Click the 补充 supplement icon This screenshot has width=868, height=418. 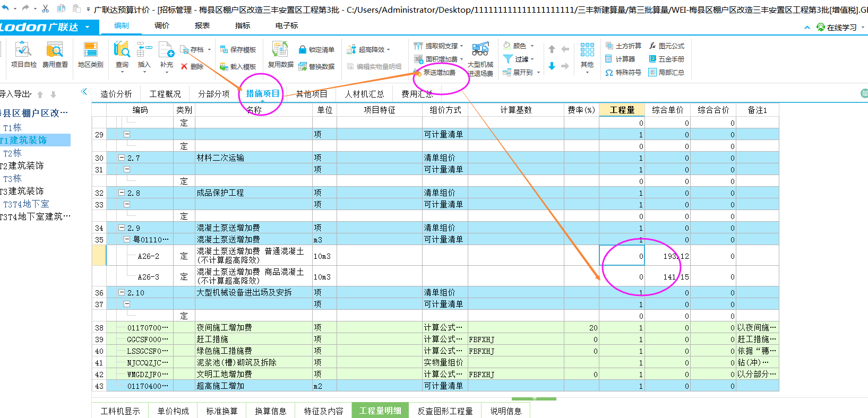[x=166, y=49]
